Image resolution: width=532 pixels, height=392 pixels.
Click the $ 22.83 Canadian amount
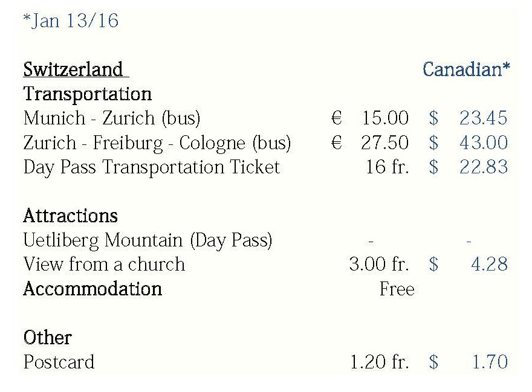tap(469, 167)
